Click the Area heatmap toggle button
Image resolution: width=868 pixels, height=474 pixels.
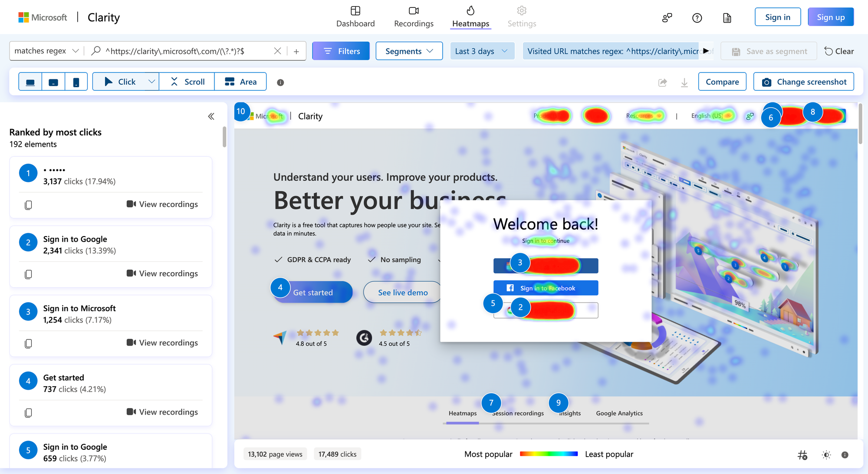(241, 82)
